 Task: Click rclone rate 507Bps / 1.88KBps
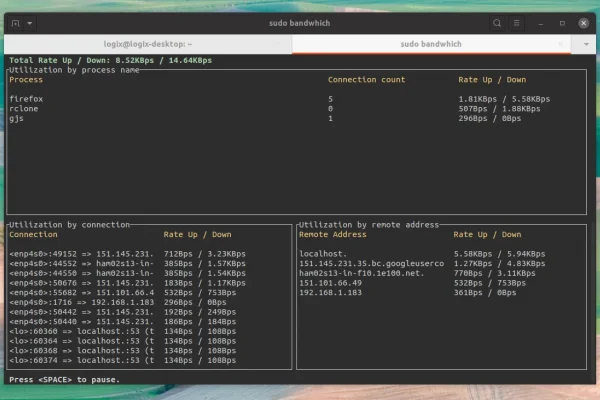tap(499, 109)
